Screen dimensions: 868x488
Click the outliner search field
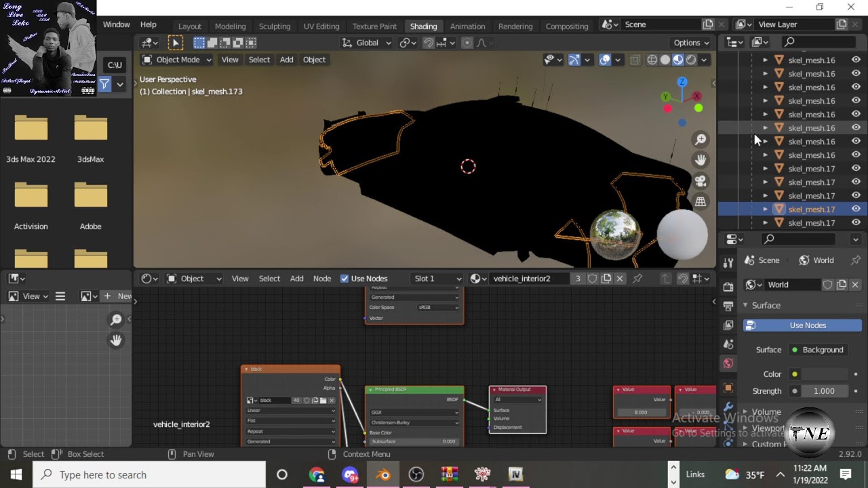tap(821, 42)
